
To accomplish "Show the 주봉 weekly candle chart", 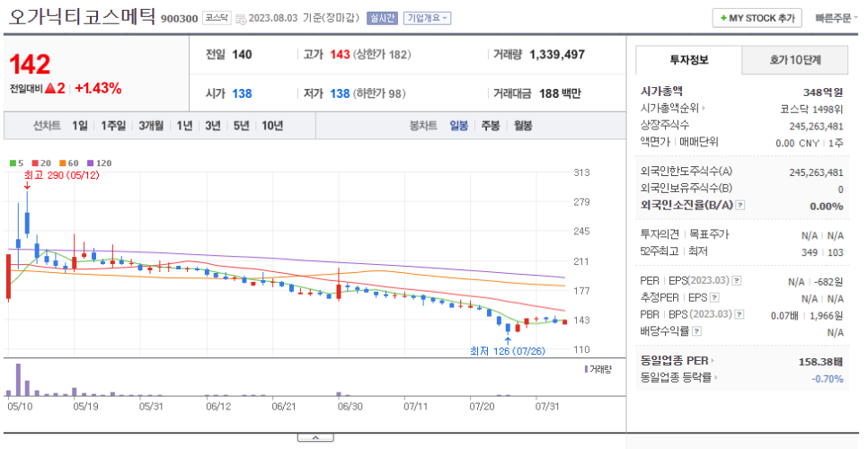I will pyautogui.click(x=491, y=126).
